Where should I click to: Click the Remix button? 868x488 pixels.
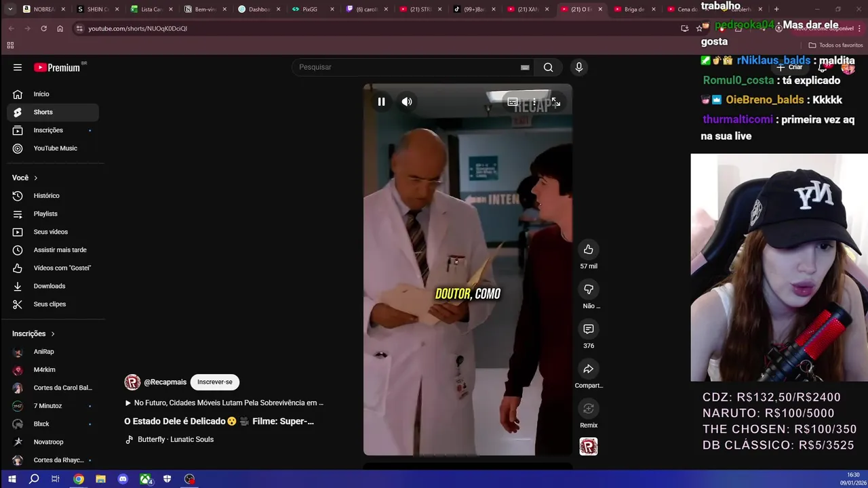pyautogui.click(x=589, y=409)
